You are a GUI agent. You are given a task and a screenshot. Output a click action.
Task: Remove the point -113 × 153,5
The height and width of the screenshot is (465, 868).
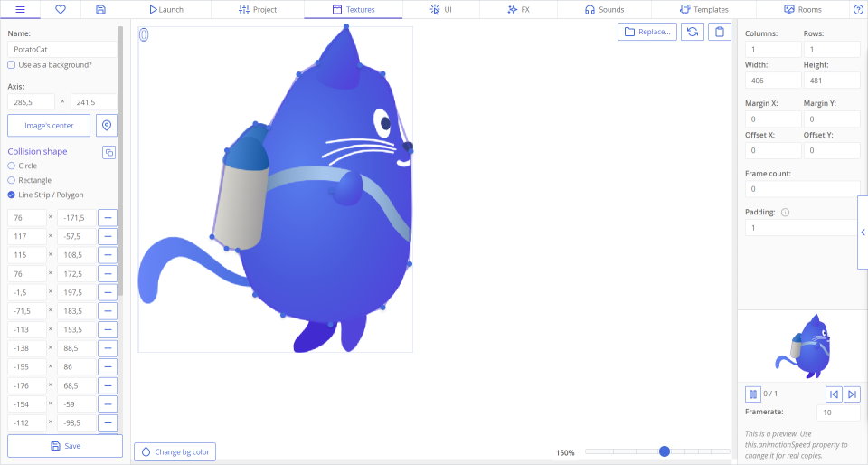(x=108, y=329)
